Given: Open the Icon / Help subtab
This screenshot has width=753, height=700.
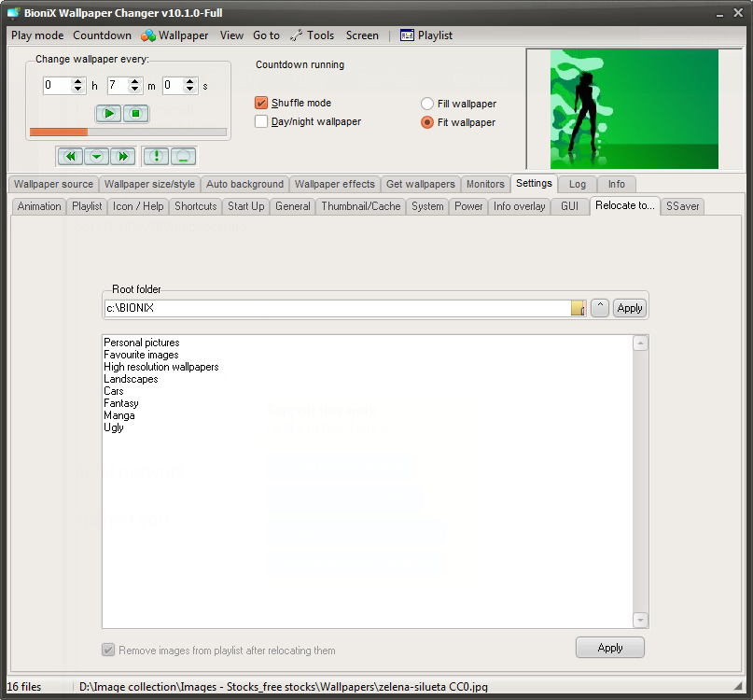Looking at the screenshot, I should [x=138, y=206].
